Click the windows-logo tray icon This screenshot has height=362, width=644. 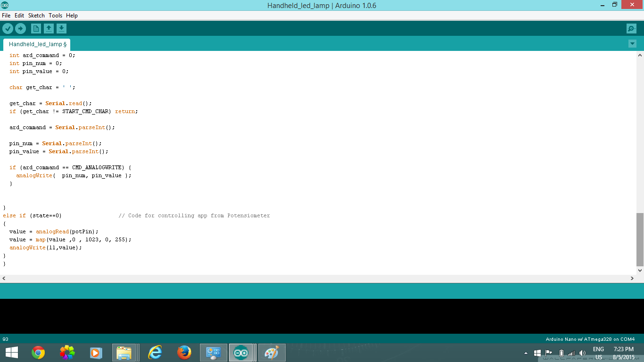tap(537, 353)
